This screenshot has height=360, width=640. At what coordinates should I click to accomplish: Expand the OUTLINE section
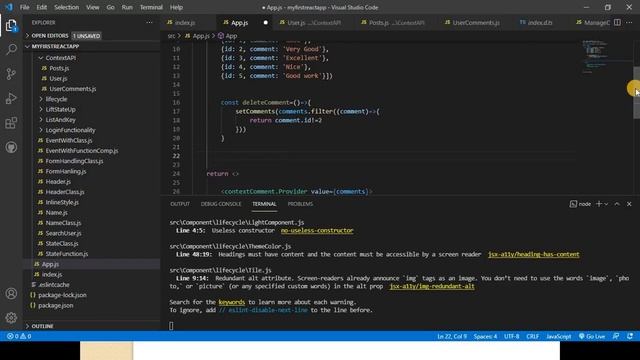(42, 326)
